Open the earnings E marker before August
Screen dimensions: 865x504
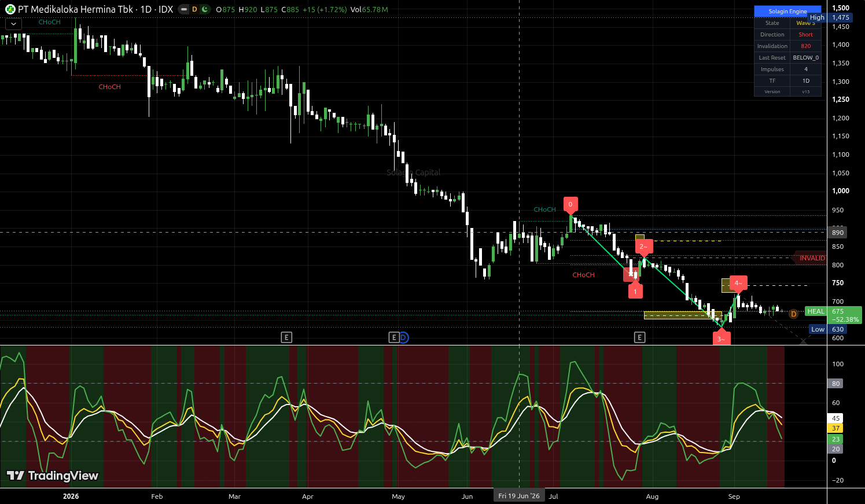click(x=639, y=337)
